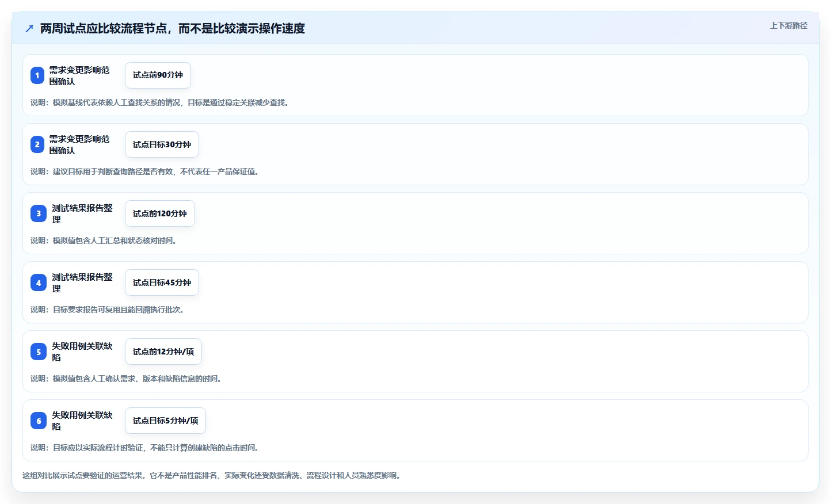Select the step 4 number badge
The width and height of the screenshot is (831, 504).
39,282
